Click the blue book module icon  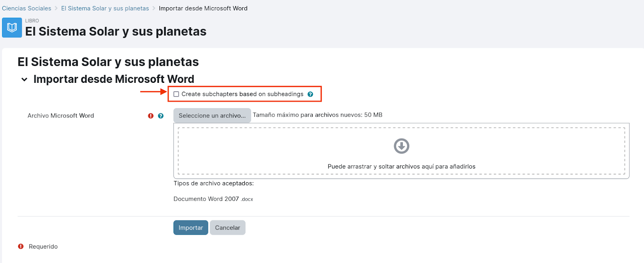point(12,28)
